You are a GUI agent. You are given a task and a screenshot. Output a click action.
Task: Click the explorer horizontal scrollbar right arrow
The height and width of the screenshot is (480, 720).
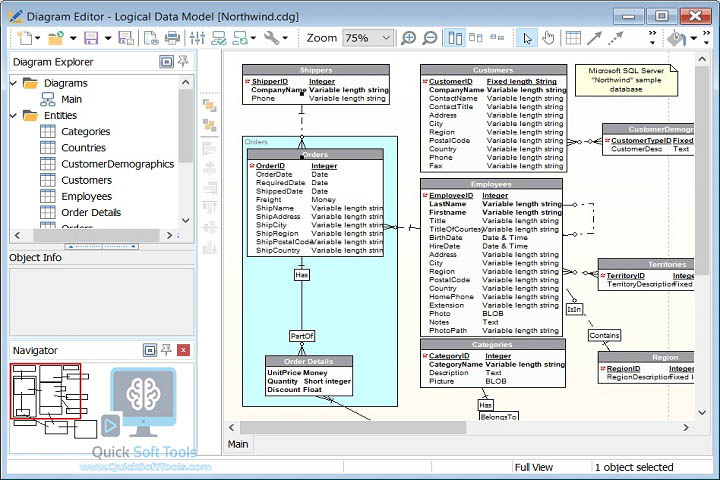point(169,235)
